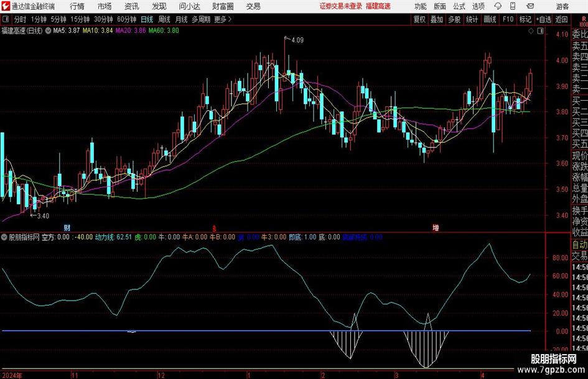Click the MA5: 3.87 indicator label

67,30
